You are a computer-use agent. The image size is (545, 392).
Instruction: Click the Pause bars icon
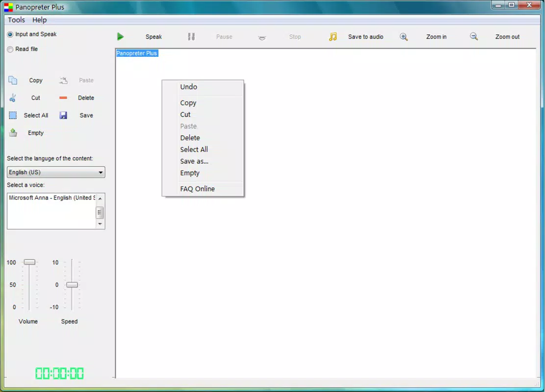pos(191,36)
